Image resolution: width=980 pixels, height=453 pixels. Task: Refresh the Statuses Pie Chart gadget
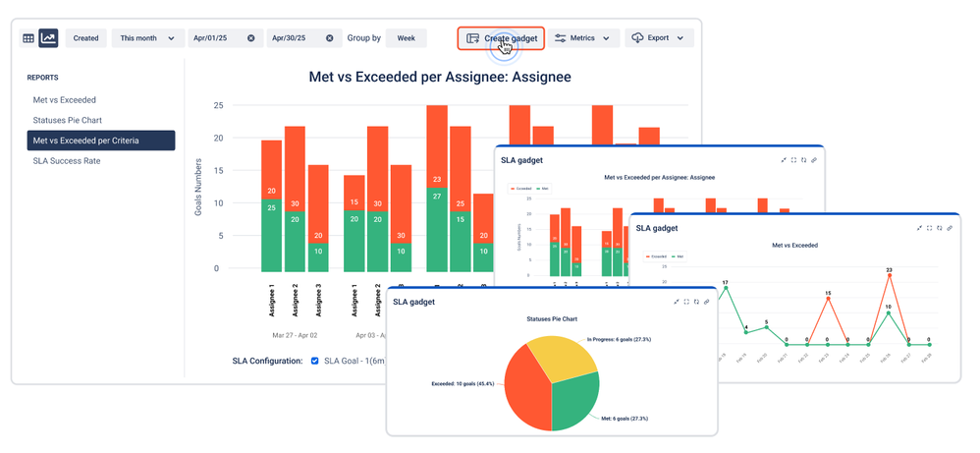pos(696,302)
